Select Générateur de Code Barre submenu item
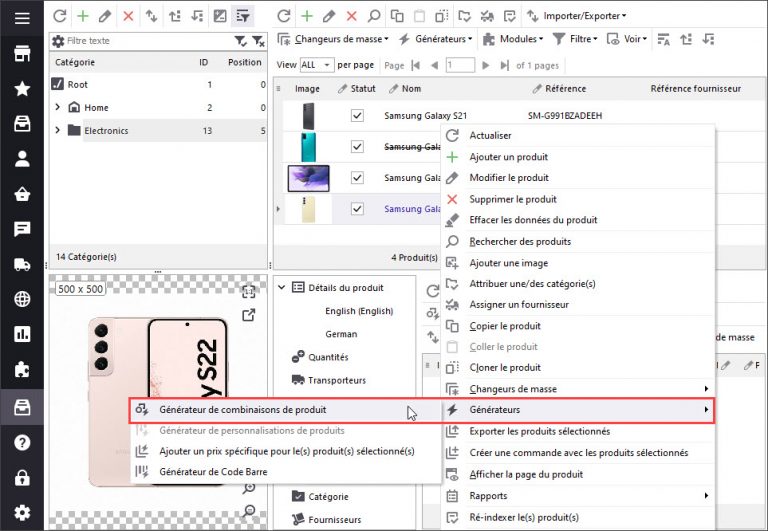768x531 pixels. (x=286, y=472)
